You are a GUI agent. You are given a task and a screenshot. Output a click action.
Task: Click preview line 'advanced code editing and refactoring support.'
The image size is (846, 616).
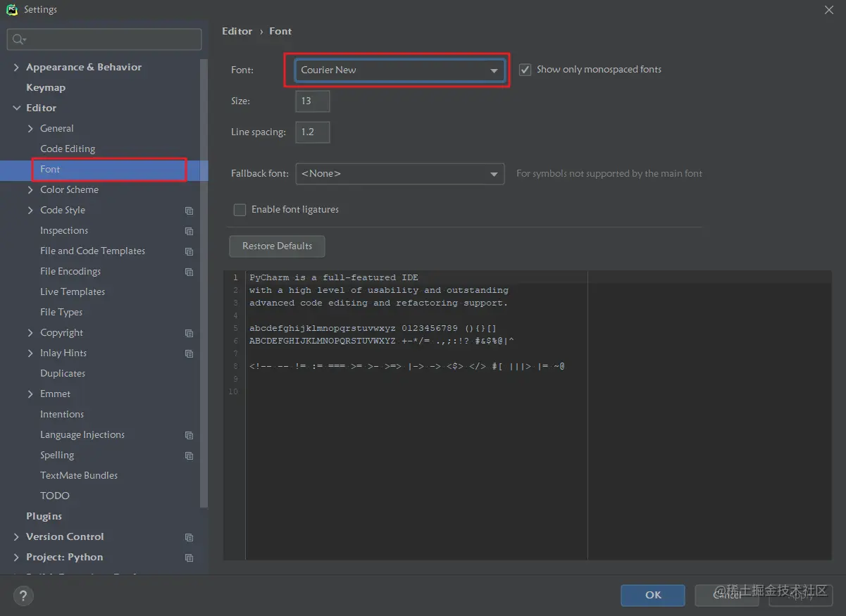tap(379, 303)
